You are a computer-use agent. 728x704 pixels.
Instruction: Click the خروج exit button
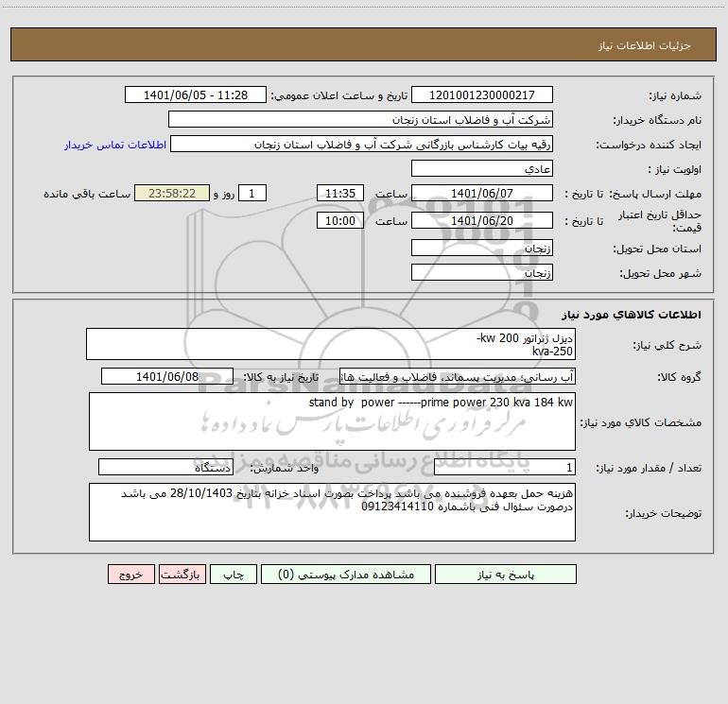(130, 575)
